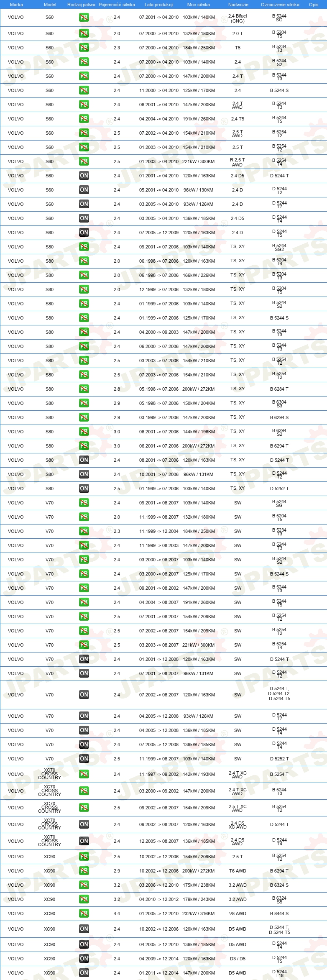Click the ON icon in the XC70 136kW / 185KM row

coord(84,841)
